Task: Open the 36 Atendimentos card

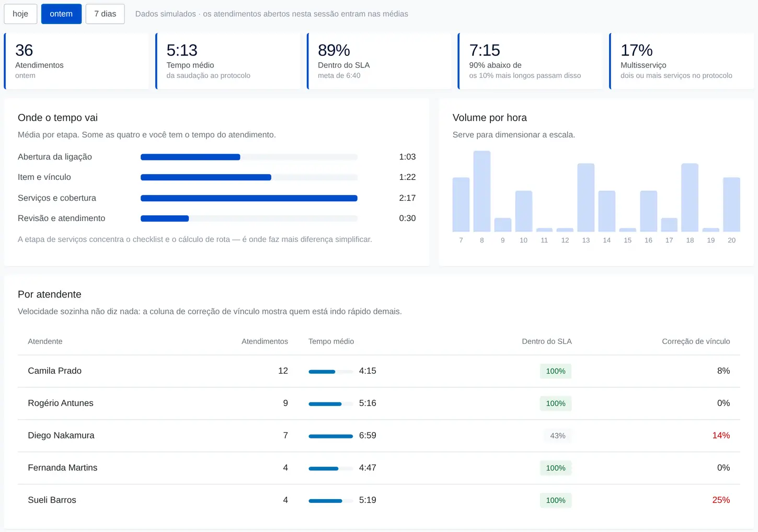Action: point(76,61)
